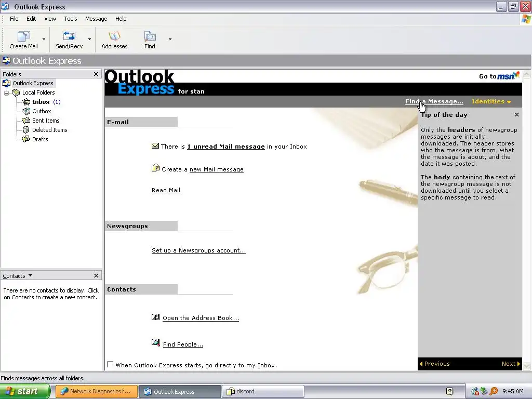This screenshot has width=532, height=399.
Task: Open the View menu
Action: click(x=50, y=19)
